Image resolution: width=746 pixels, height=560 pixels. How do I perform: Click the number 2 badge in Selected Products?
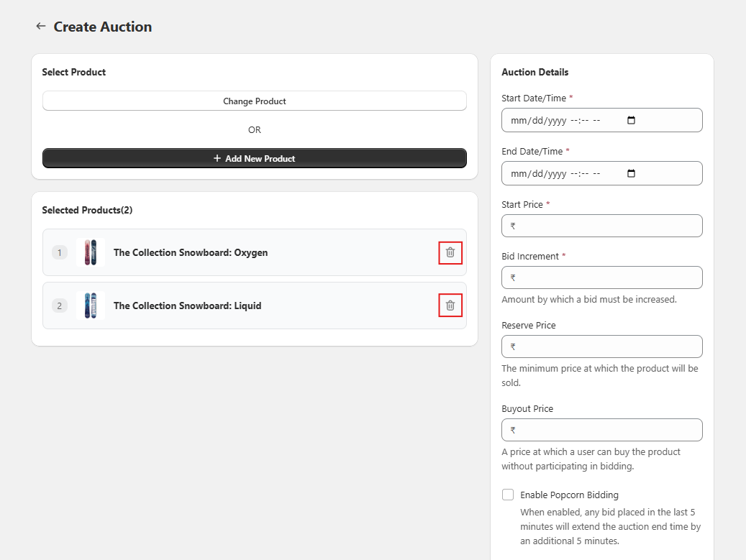60,306
